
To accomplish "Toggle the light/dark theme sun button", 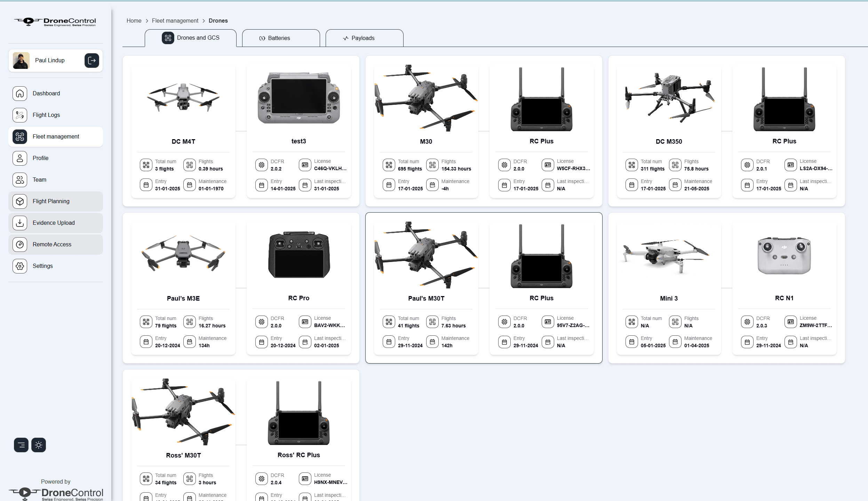I will 39,445.
